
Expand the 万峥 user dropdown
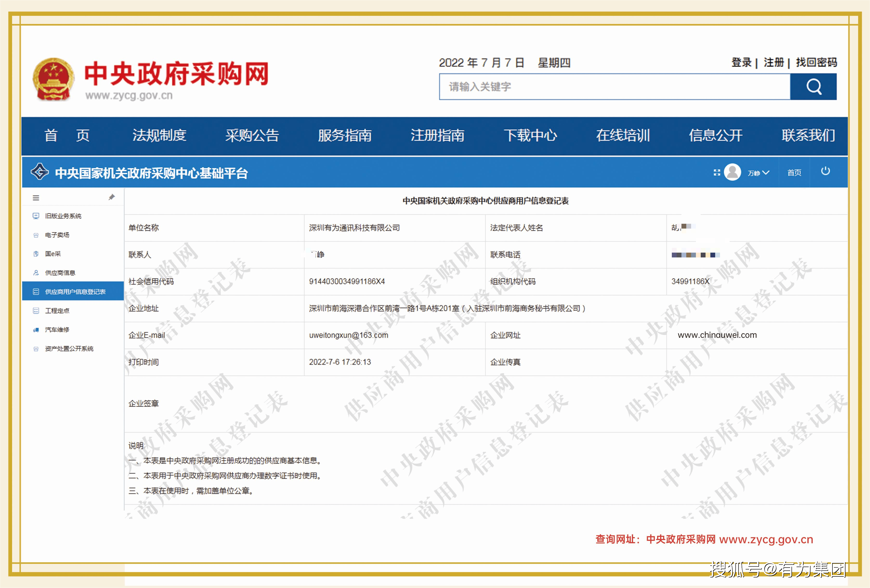[759, 173]
